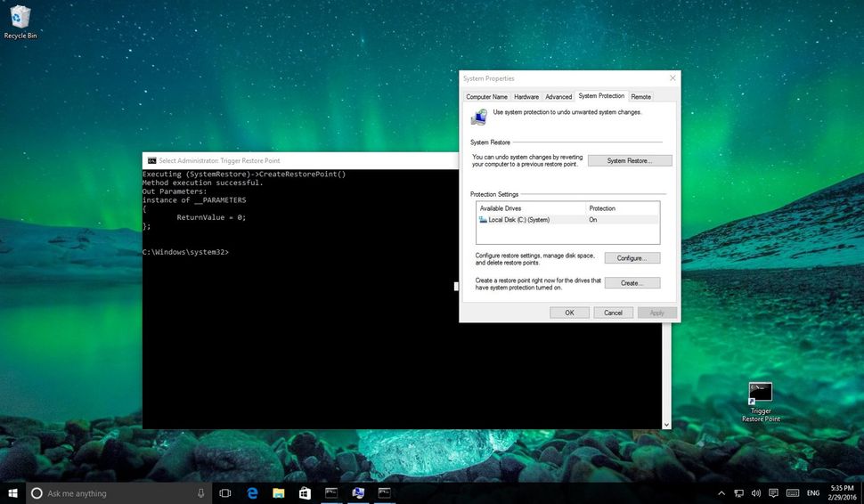
Task: Click the Configure... button
Action: click(x=632, y=257)
